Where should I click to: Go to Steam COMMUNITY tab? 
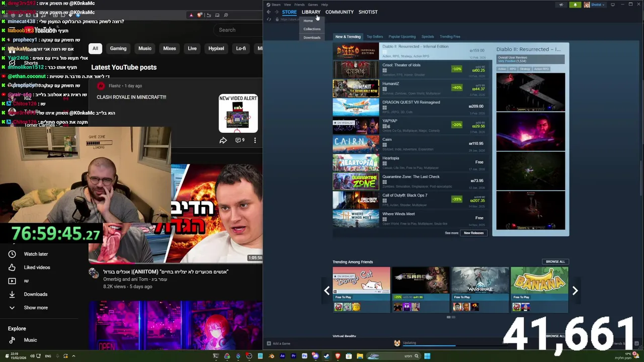click(340, 12)
